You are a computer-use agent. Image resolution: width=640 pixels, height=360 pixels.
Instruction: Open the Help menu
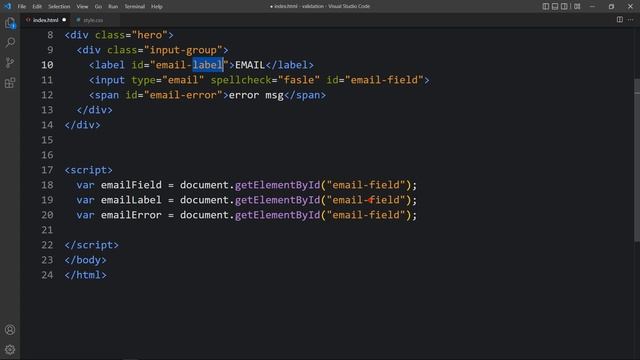[157, 7]
